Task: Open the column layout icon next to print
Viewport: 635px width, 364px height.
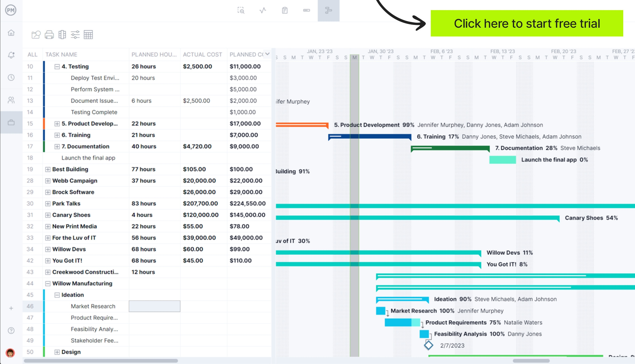Action: pos(62,34)
